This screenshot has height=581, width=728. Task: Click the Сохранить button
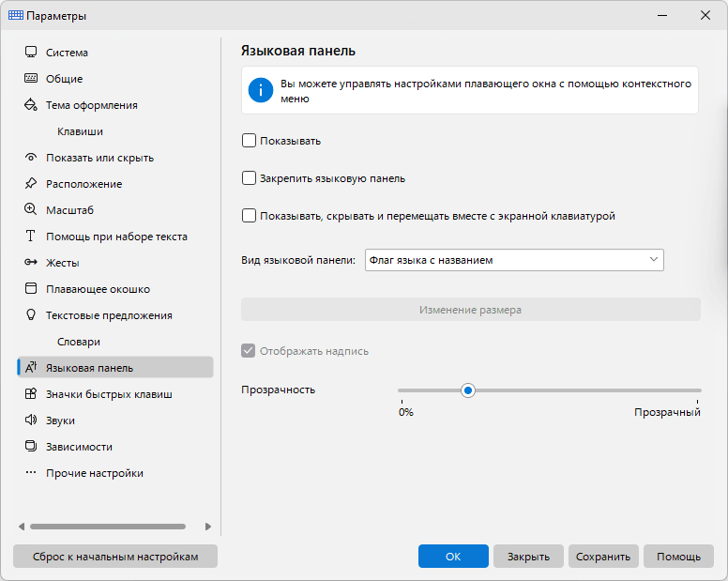click(x=603, y=557)
